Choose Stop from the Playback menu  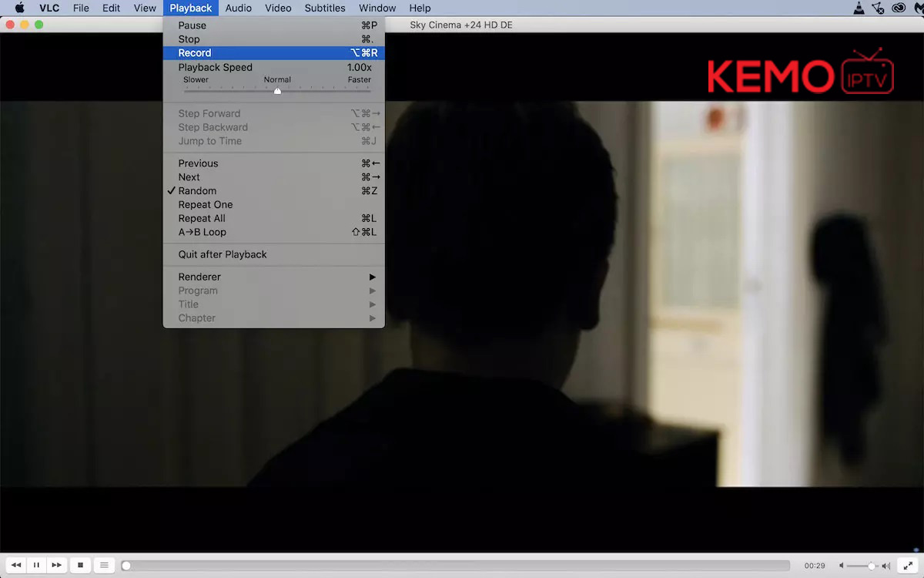point(273,39)
